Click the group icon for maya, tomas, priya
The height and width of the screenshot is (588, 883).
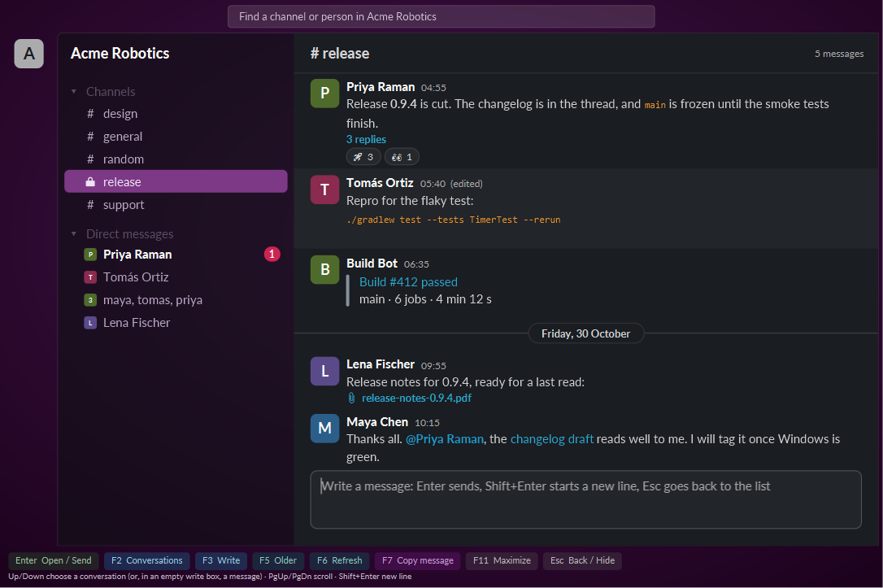coord(90,300)
